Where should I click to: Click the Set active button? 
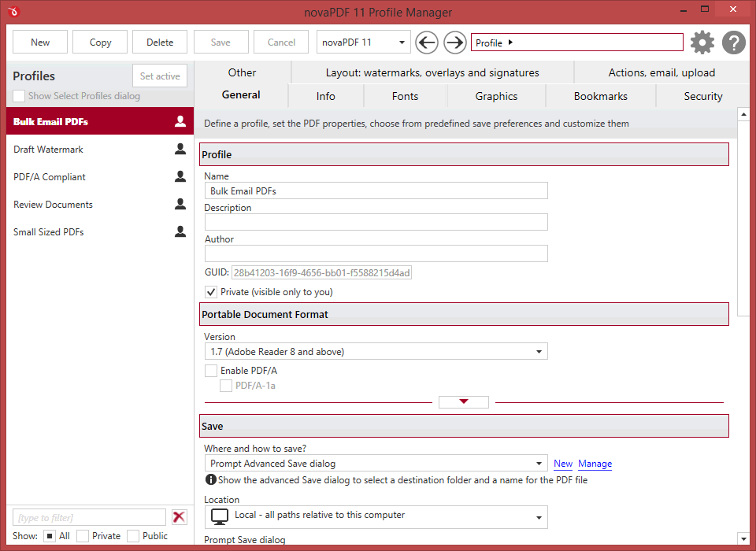click(x=160, y=76)
